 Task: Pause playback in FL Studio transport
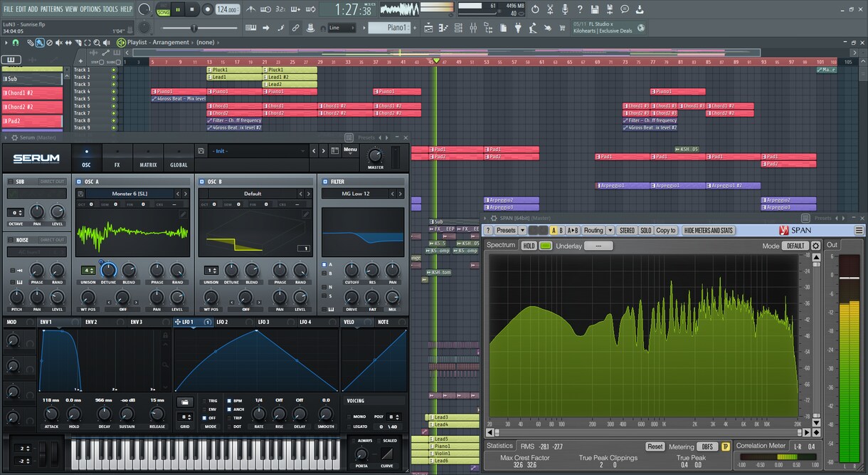pos(178,9)
